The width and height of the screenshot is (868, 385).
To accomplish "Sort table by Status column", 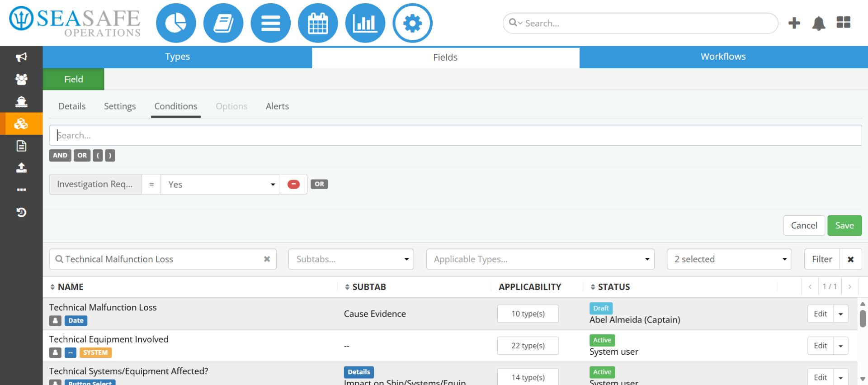I will [x=610, y=287].
